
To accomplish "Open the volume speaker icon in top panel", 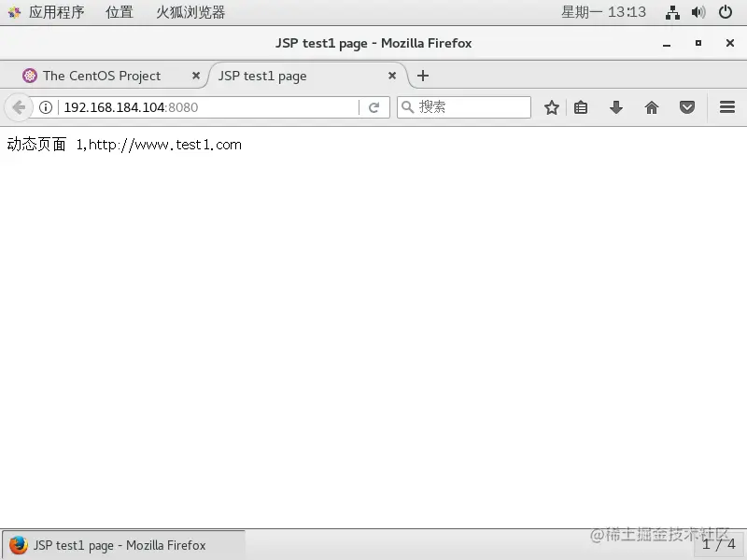I will pyautogui.click(x=698, y=12).
